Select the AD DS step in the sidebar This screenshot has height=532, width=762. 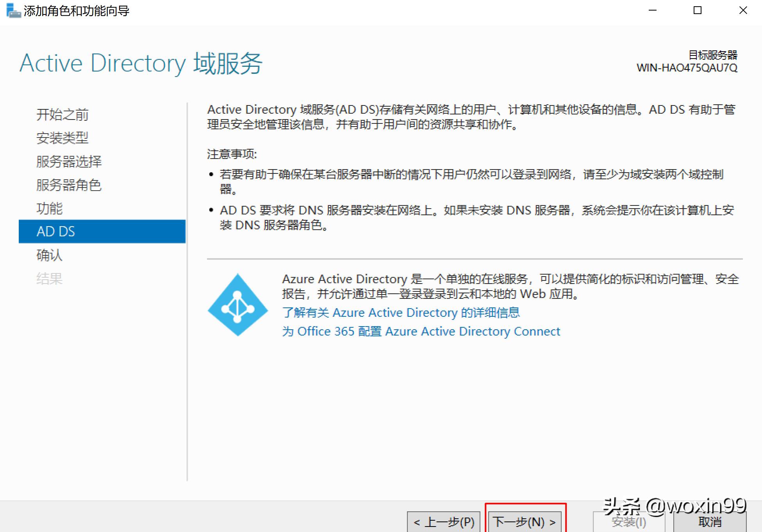pos(56,231)
